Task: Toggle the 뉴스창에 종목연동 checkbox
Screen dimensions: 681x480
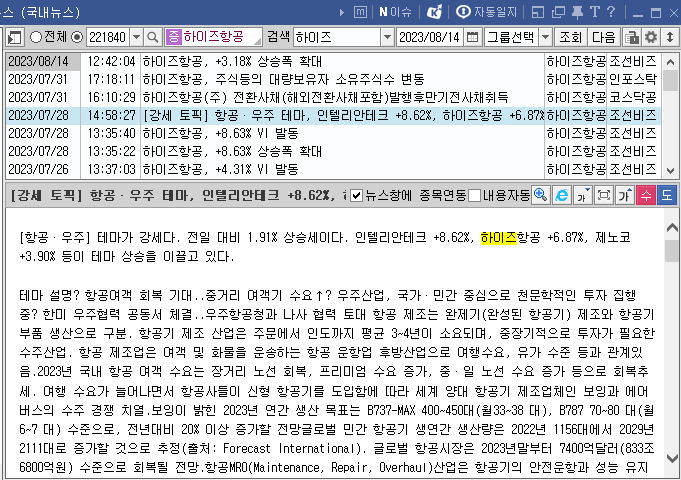Action: point(356,195)
